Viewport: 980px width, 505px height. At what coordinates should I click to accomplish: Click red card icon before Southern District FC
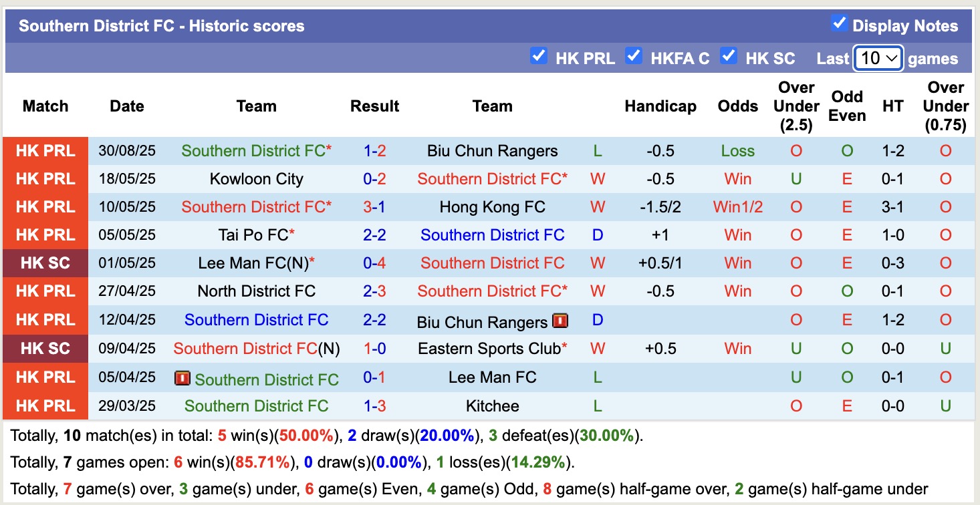pos(182,378)
